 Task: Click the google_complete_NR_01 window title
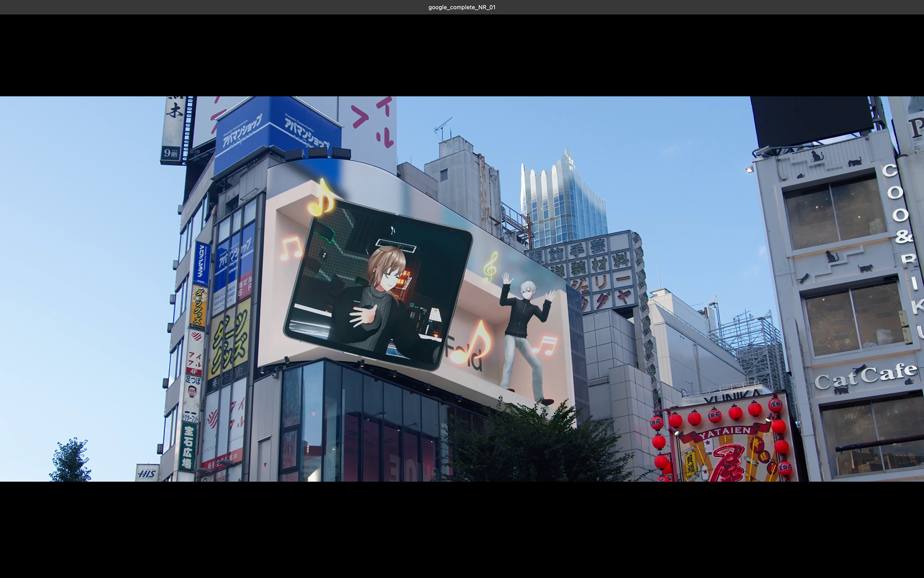click(462, 7)
